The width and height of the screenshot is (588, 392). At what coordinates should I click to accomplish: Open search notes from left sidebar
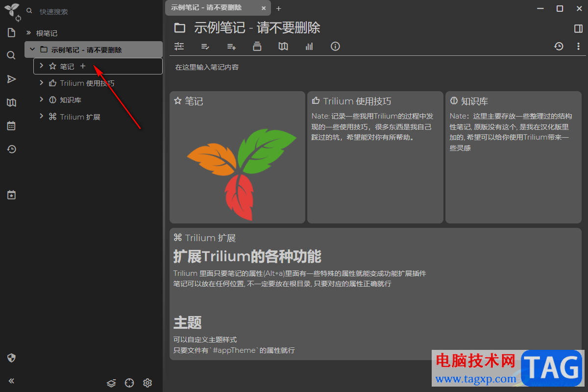[x=11, y=55]
